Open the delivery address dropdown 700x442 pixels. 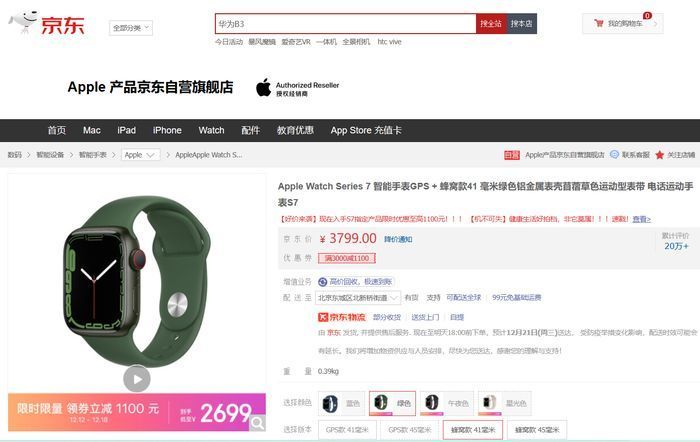(358, 297)
